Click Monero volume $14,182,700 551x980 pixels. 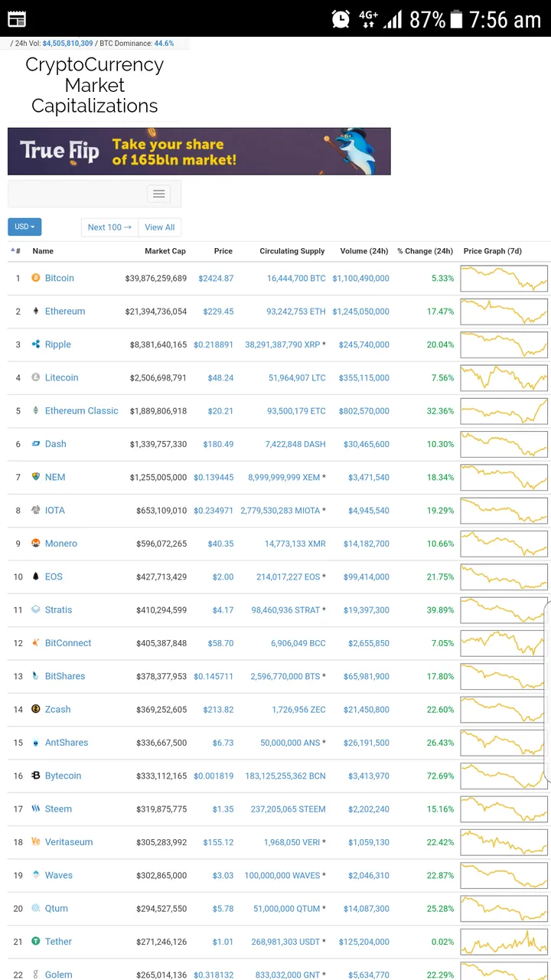point(366,544)
